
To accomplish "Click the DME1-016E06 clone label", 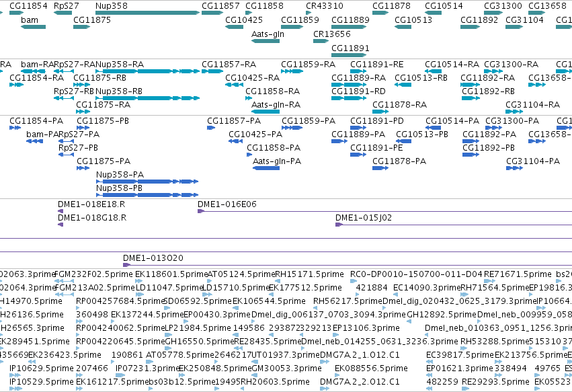I will coord(227,204).
